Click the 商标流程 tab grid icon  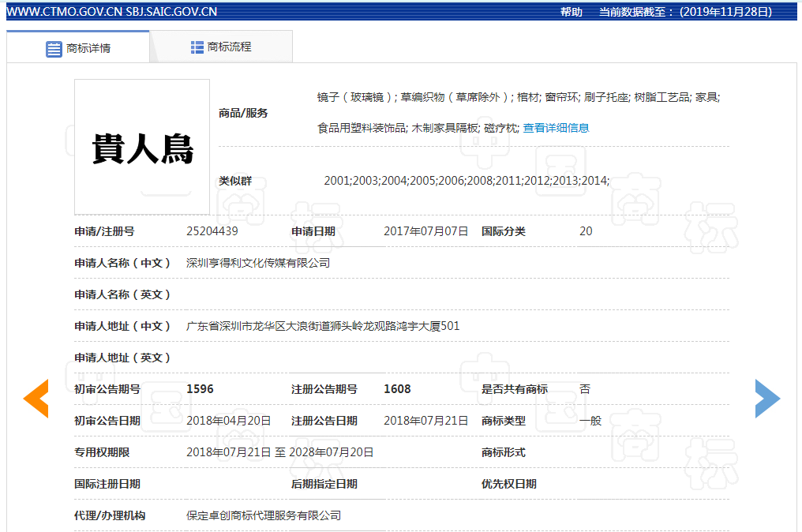pos(197,47)
